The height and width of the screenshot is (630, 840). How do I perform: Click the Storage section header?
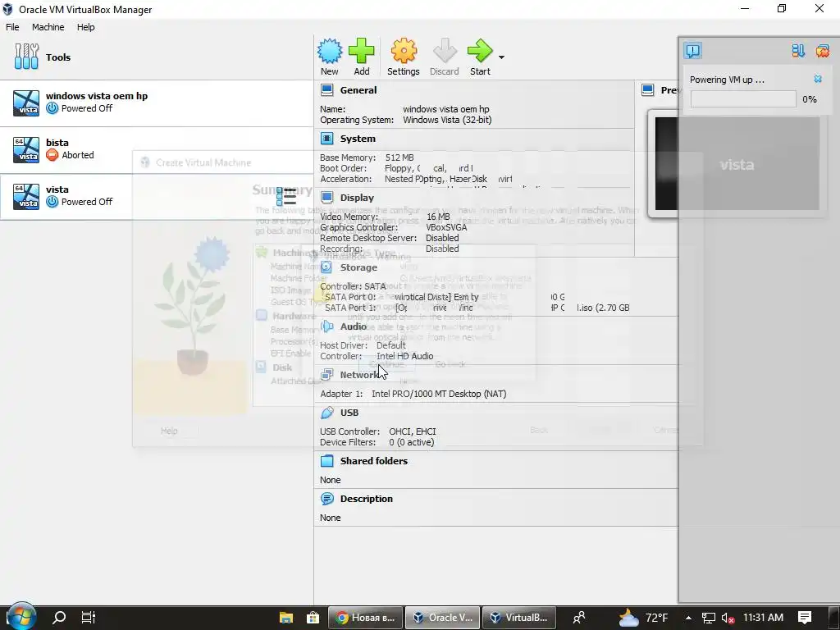pyautogui.click(x=358, y=267)
